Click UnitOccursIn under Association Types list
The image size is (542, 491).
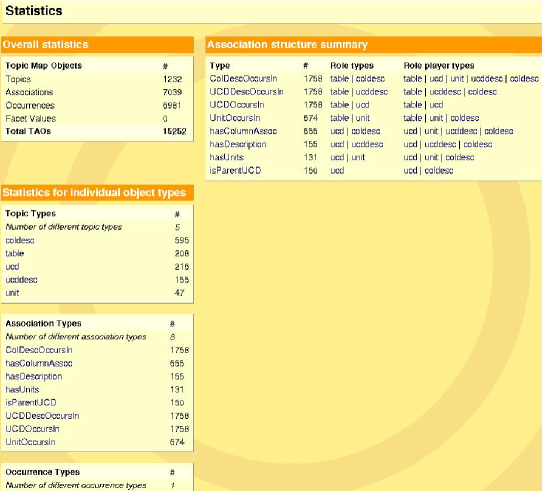coord(30,442)
